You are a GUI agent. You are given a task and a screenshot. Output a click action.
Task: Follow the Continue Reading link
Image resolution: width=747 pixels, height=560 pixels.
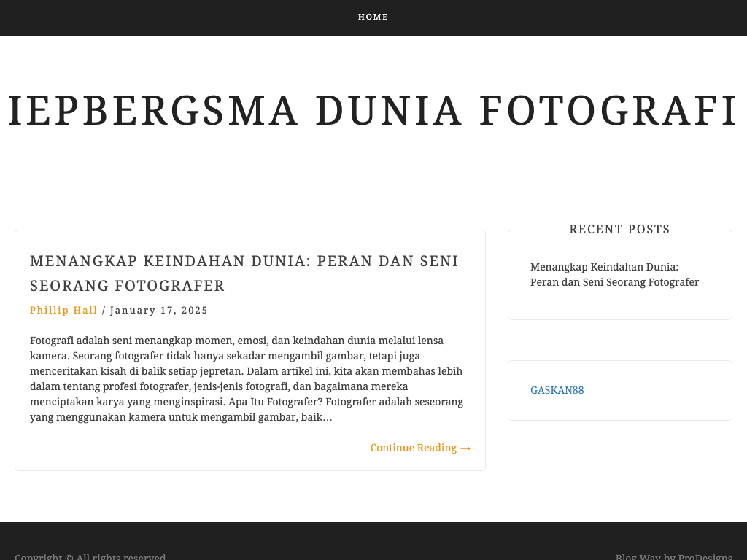tap(414, 448)
